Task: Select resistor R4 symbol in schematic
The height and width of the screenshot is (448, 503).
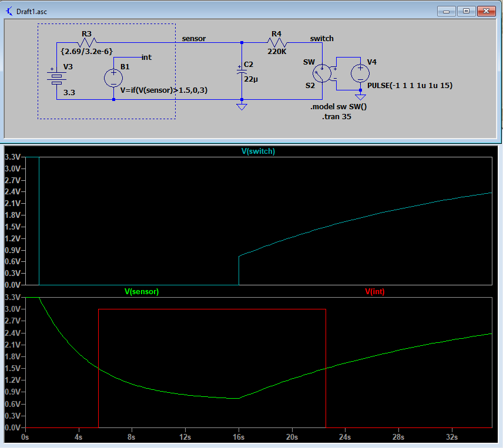Action: pyautogui.click(x=277, y=42)
